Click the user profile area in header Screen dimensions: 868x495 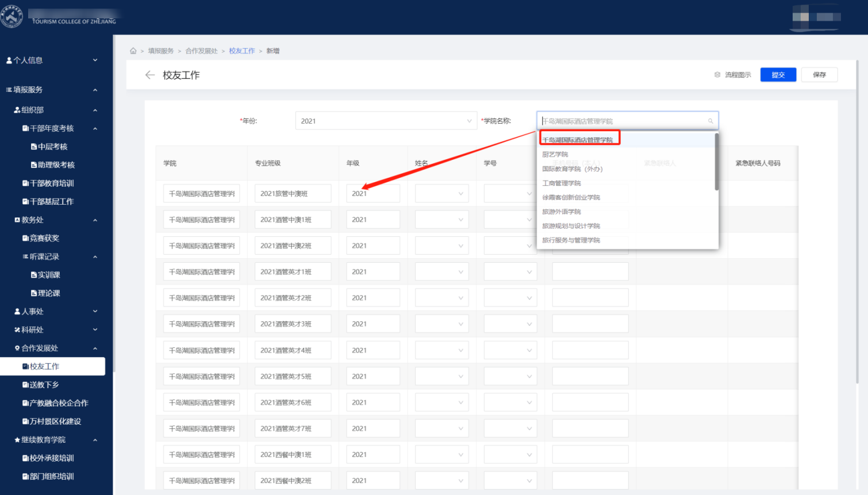point(816,17)
